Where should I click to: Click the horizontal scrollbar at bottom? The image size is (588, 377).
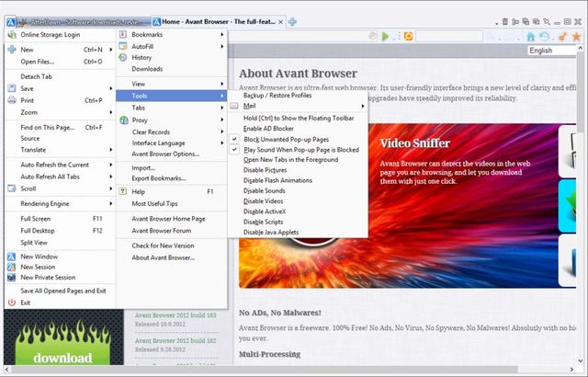[x=263, y=370]
